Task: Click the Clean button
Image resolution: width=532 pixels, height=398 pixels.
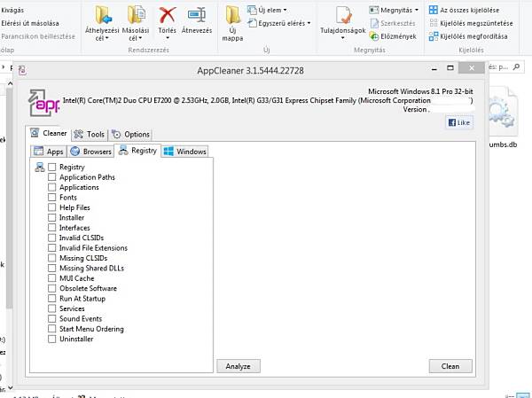Action: click(450, 366)
